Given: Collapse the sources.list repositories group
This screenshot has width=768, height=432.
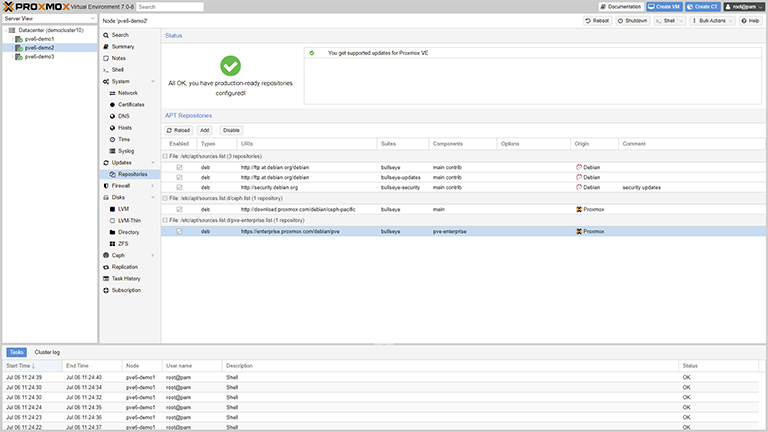Looking at the screenshot, I should tap(165, 156).
